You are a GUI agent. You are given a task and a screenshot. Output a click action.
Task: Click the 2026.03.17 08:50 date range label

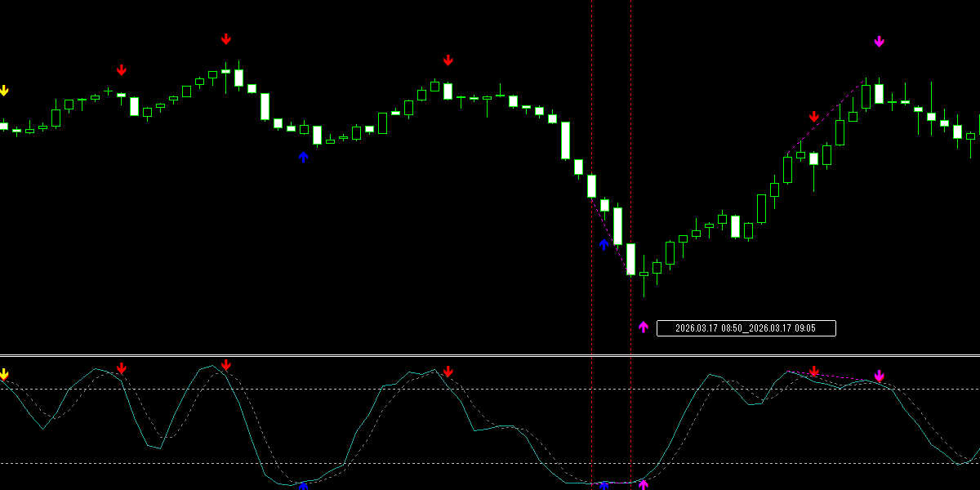(745, 328)
